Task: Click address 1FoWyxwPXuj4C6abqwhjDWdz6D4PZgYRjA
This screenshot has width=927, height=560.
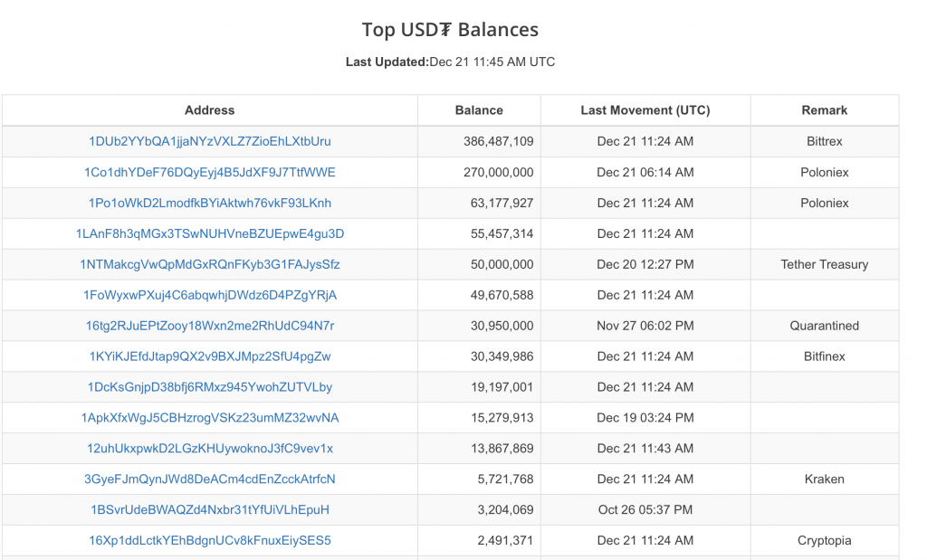Action: tap(209, 295)
